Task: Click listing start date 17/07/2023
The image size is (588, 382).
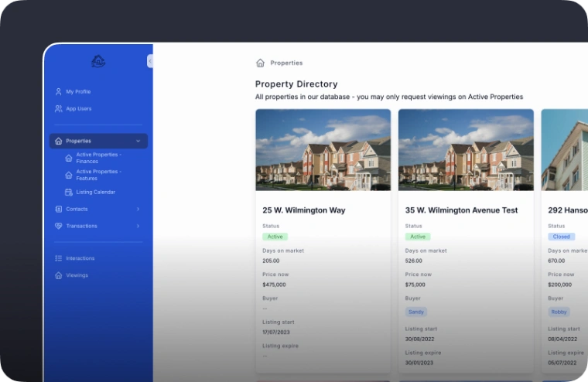Action: point(276,333)
